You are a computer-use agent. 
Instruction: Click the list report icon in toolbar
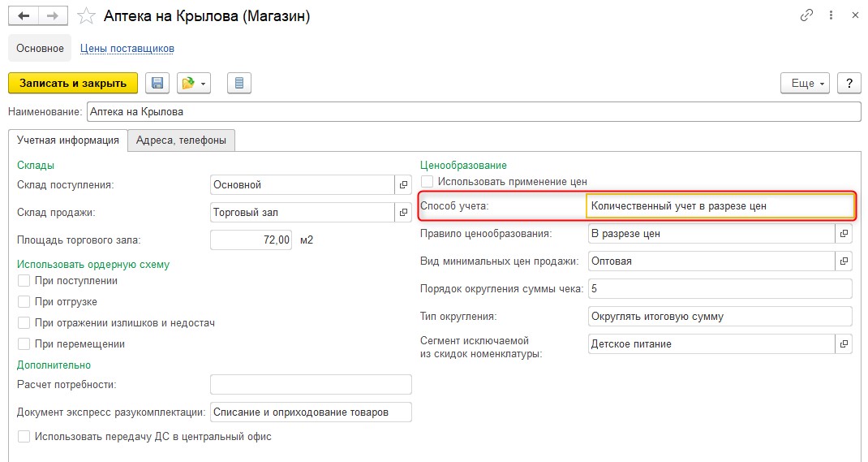click(x=239, y=83)
